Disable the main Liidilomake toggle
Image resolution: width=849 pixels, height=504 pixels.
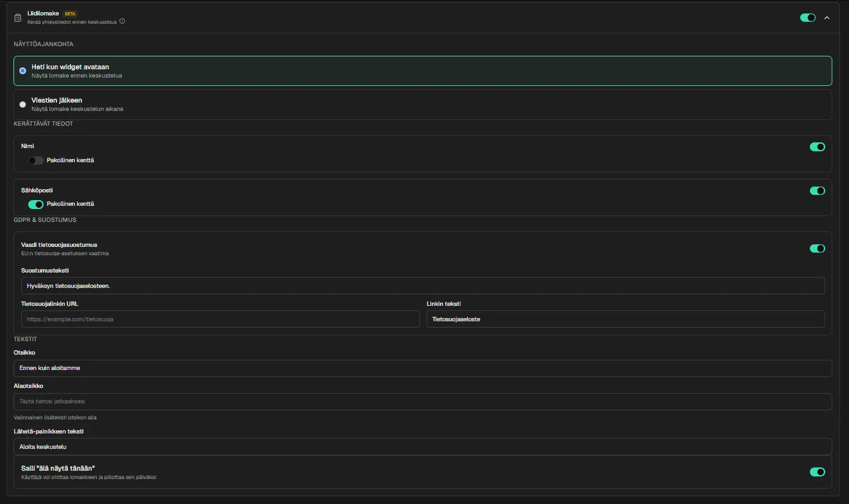point(807,18)
